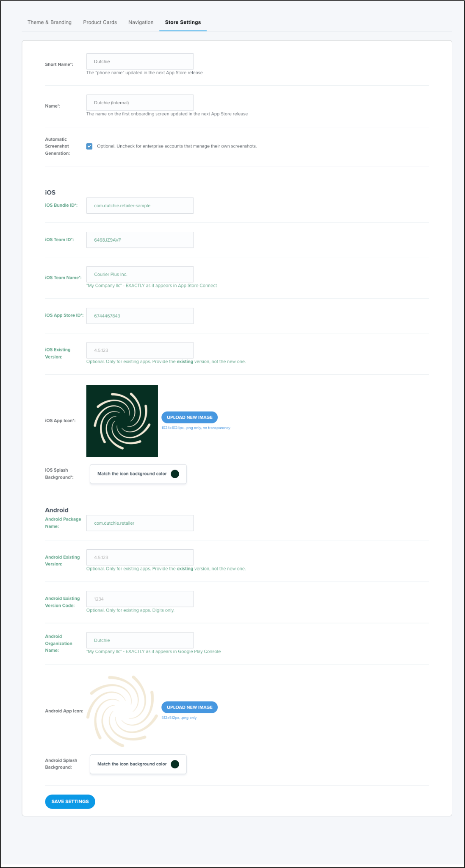Click the iOS Team Name field

click(140, 274)
